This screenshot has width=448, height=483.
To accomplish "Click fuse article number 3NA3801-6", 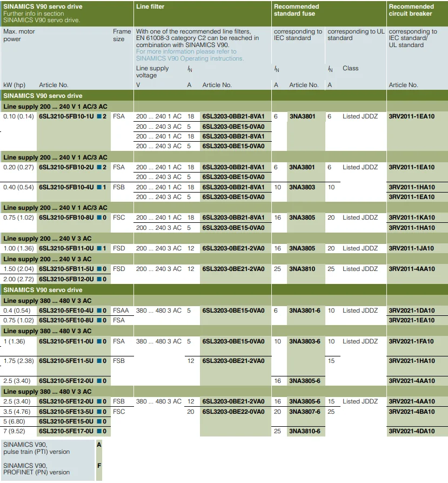I will [x=305, y=310].
